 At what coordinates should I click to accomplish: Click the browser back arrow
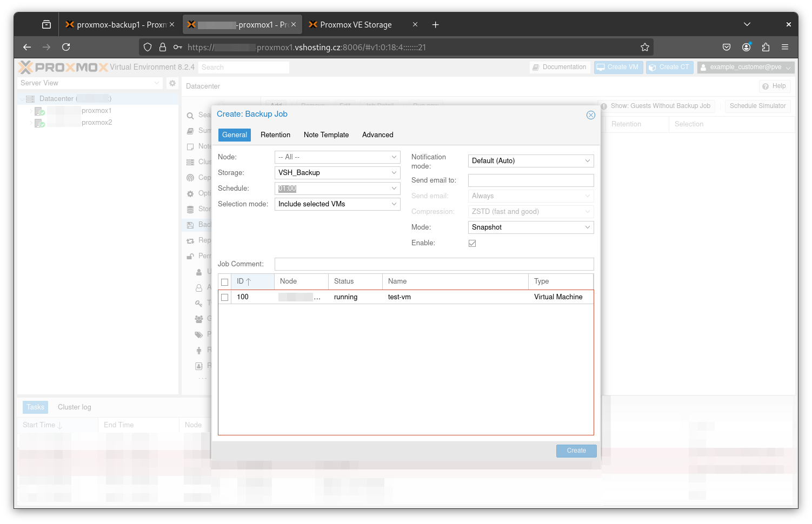coord(27,47)
